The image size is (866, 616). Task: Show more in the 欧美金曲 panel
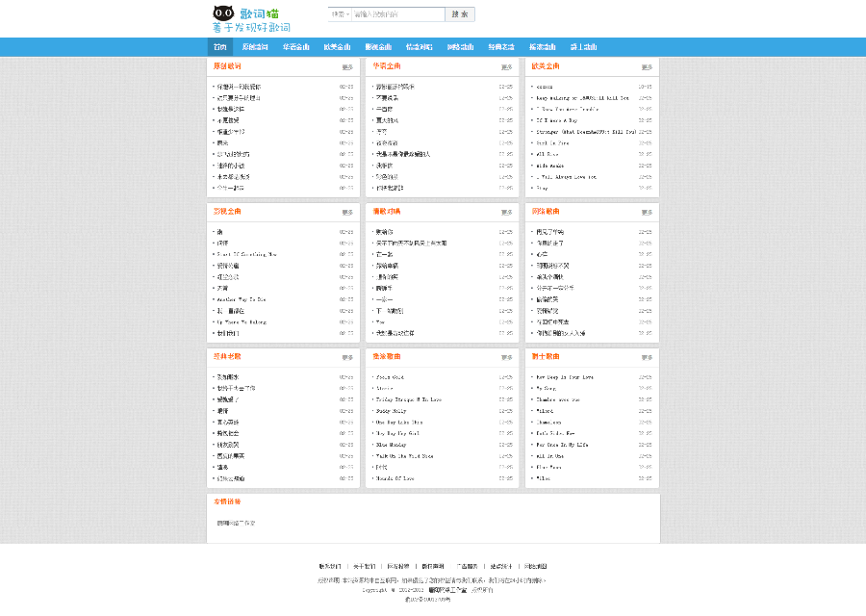[x=647, y=67]
